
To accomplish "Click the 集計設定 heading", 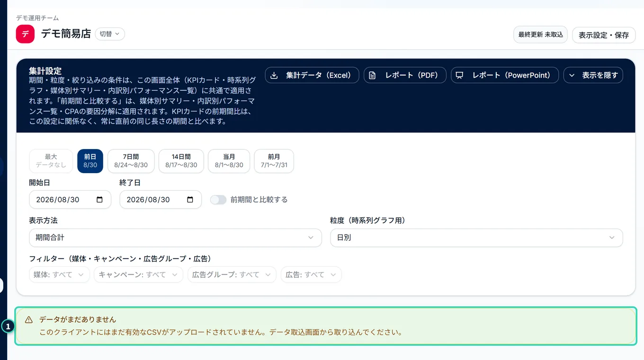I will (45, 71).
